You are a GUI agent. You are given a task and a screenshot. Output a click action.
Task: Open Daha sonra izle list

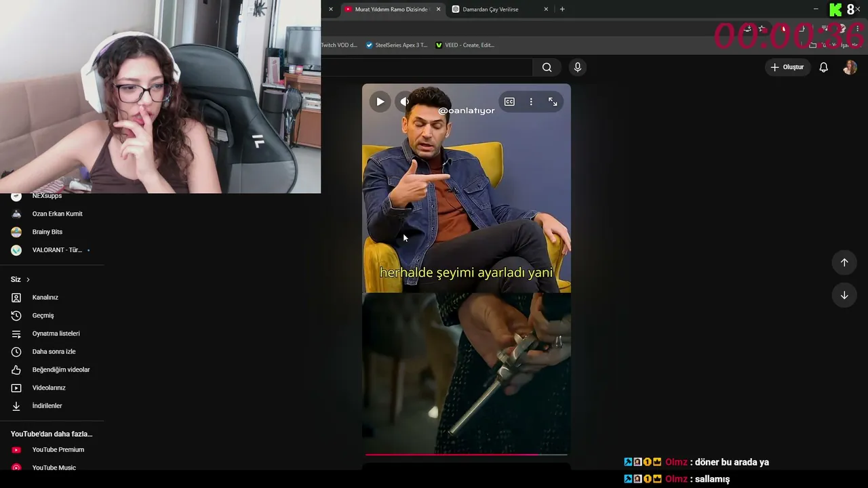(54, 352)
